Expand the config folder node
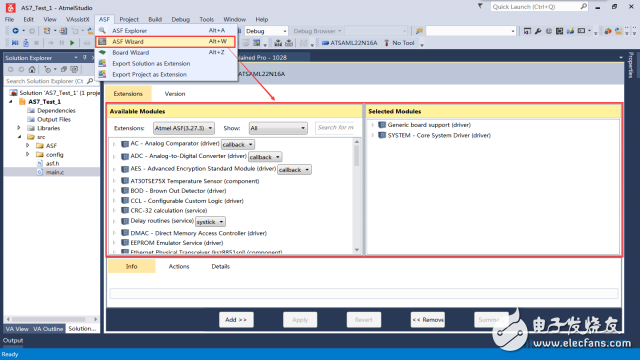The height and width of the screenshot is (360, 640). click(28, 154)
